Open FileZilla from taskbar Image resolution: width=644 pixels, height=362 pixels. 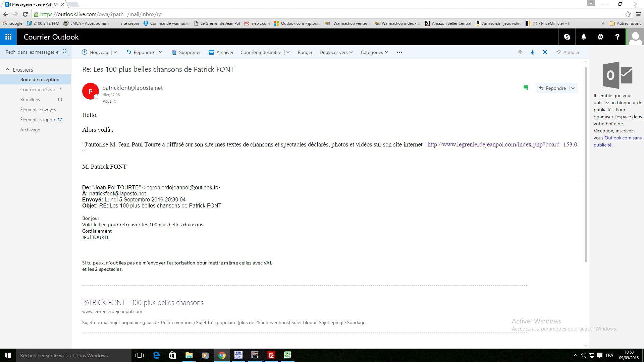coord(271,355)
